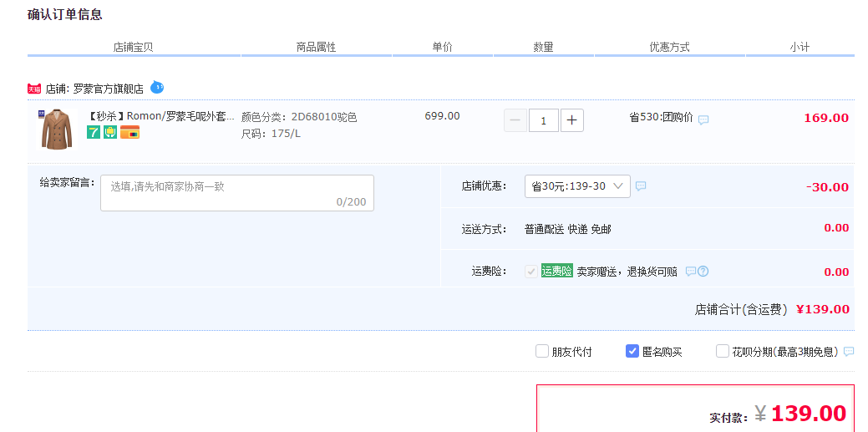Screen dimensions: 868x432
Task: Click the 数量 column header
Action: click(543, 47)
